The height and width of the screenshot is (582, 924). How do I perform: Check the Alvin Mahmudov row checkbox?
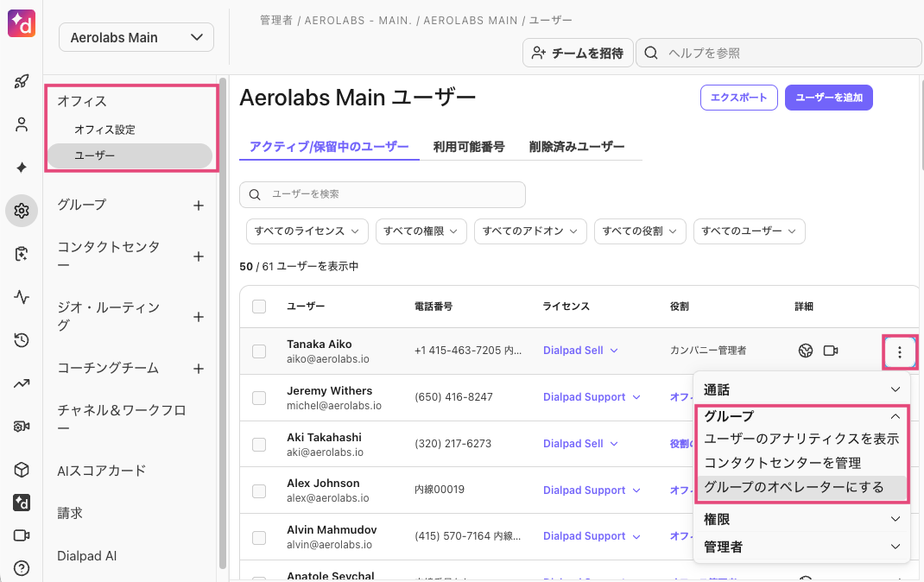(x=259, y=537)
